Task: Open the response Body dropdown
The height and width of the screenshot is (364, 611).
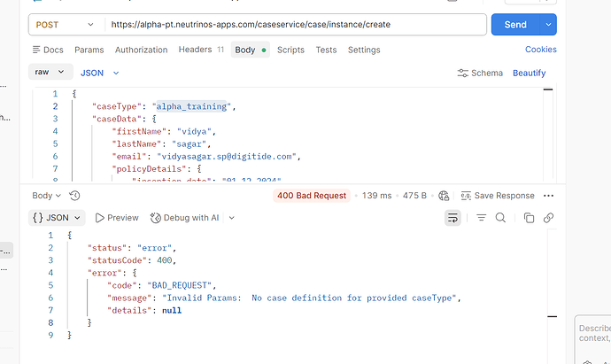Action: 46,196
